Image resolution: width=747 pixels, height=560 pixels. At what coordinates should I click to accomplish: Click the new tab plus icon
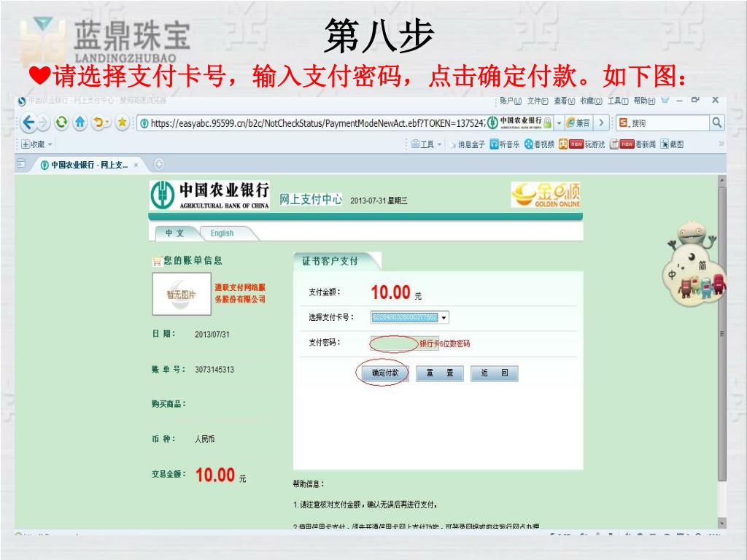point(158,164)
